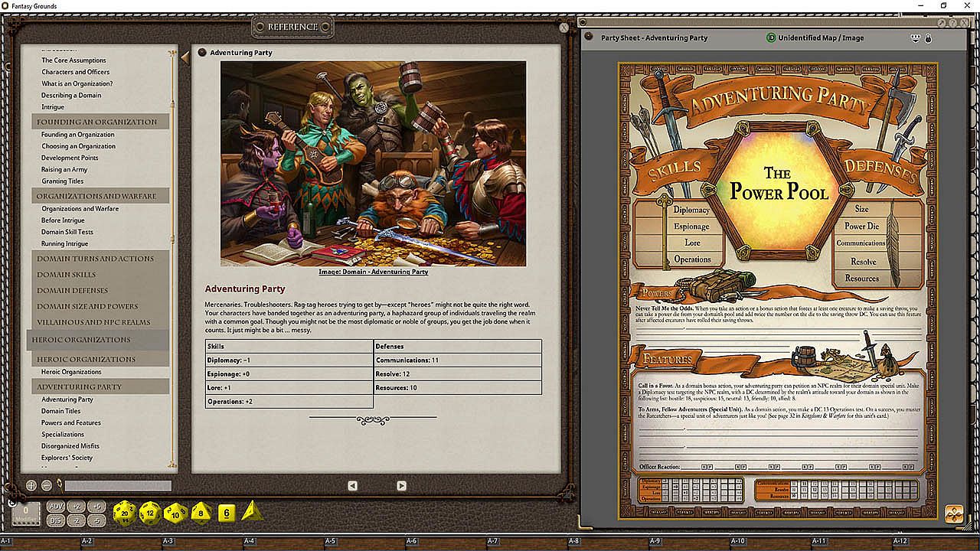This screenshot has height=551, width=980.
Task: Open Raising an Army page
Action: [64, 170]
